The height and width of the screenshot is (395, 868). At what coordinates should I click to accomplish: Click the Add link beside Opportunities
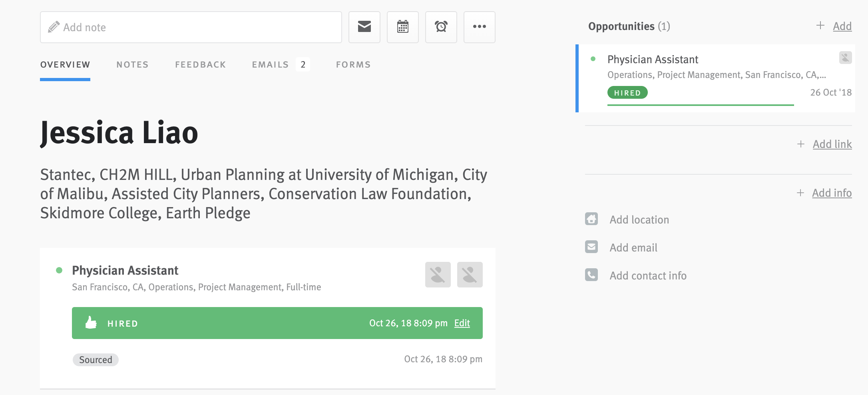coord(842,26)
